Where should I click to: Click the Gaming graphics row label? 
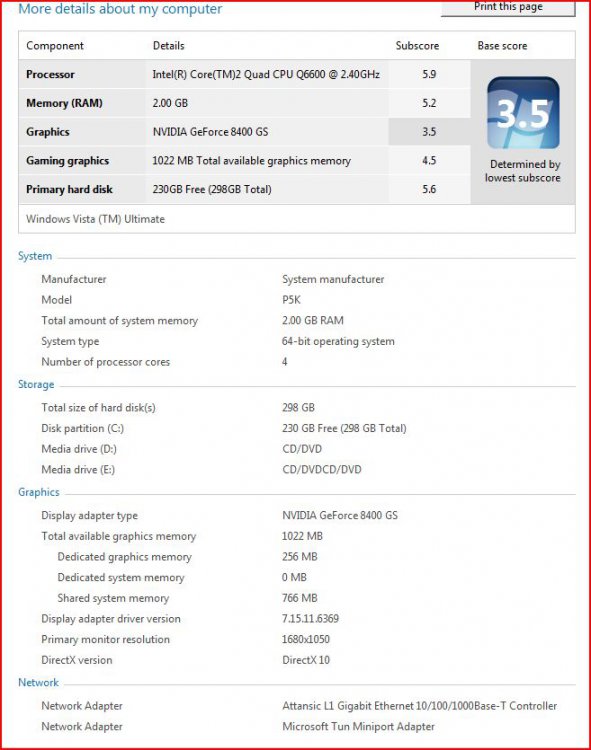[67, 161]
